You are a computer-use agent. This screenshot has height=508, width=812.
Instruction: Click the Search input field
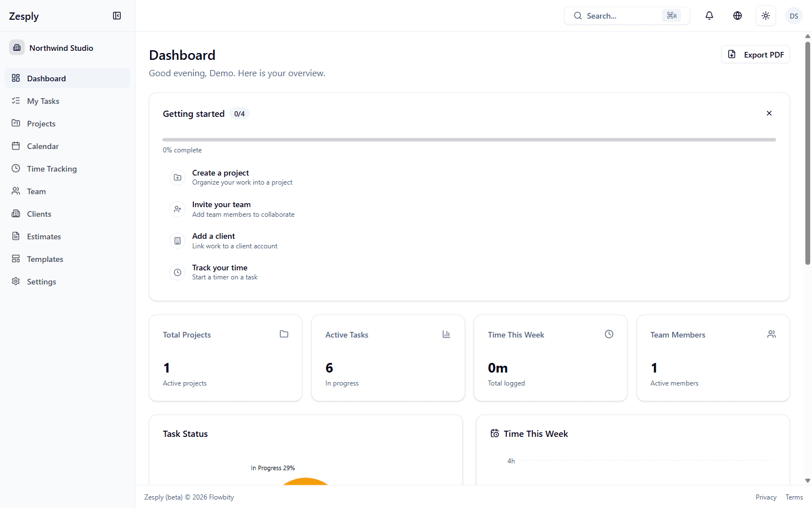click(x=627, y=16)
